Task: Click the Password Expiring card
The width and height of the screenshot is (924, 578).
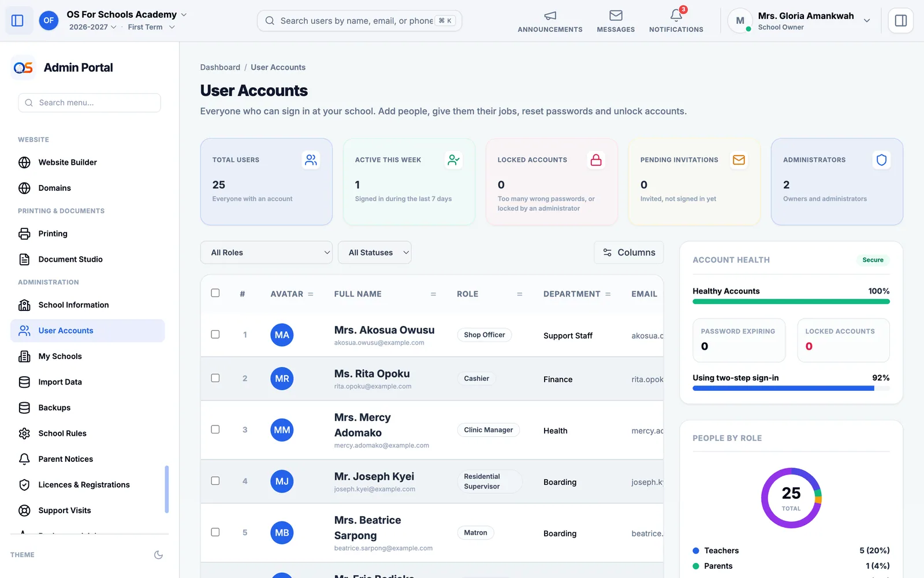Action: coord(739,340)
